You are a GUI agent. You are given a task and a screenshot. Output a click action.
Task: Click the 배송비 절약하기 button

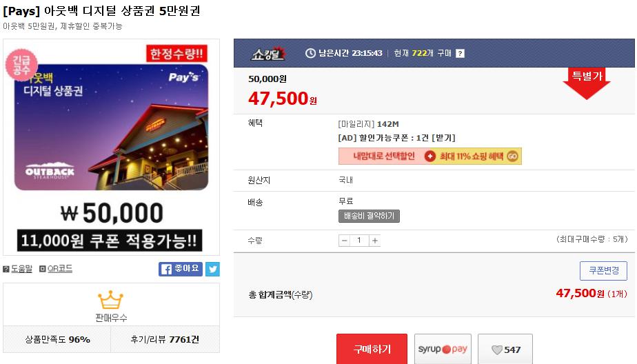click(x=369, y=216)
